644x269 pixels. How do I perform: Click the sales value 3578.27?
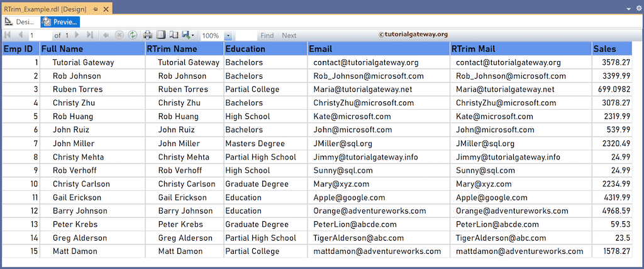click(616, 62)
